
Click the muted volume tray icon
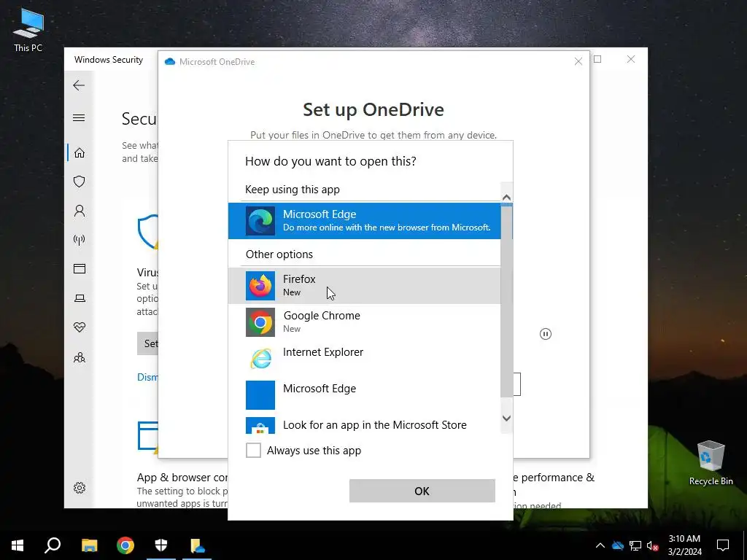(x=653, y=545)
